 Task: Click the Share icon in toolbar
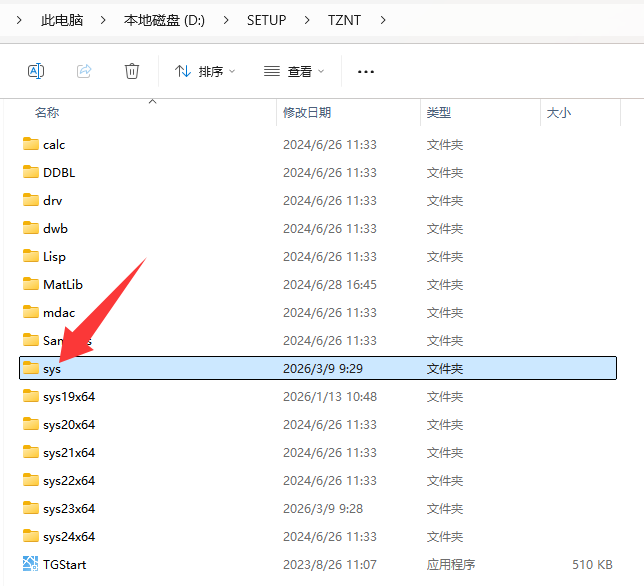(x=84, y=71)
